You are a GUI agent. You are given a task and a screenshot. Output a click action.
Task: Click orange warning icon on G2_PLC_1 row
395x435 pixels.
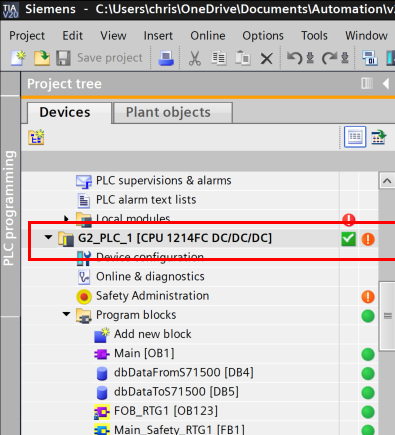click(368, 239)
